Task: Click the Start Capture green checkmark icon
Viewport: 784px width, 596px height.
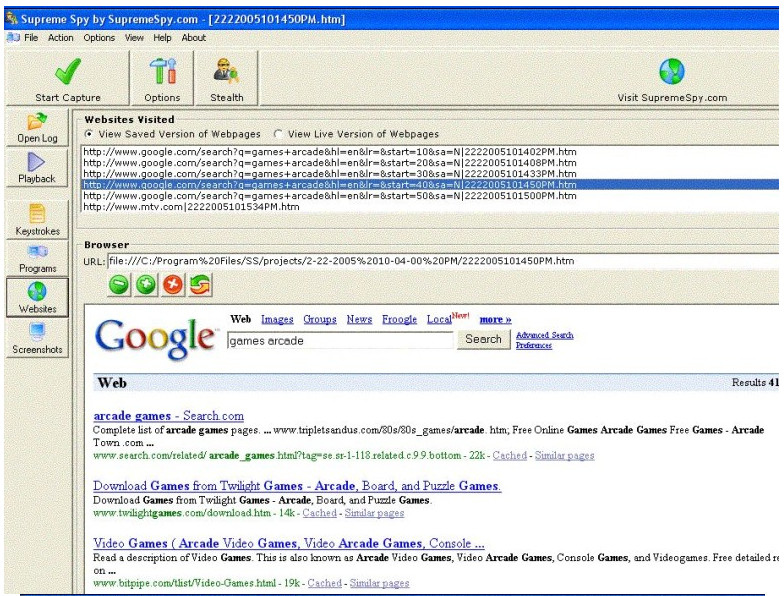Action: pos(68,72)
